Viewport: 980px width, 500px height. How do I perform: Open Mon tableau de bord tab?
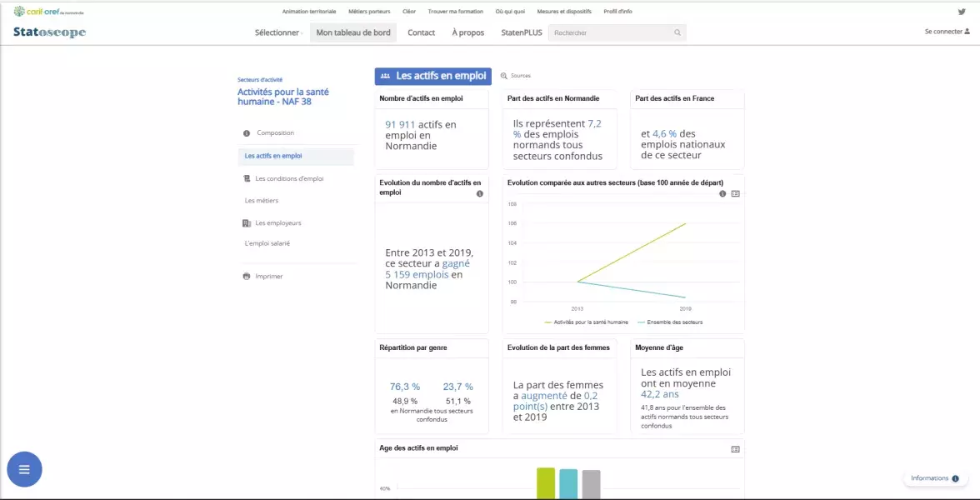353,32
